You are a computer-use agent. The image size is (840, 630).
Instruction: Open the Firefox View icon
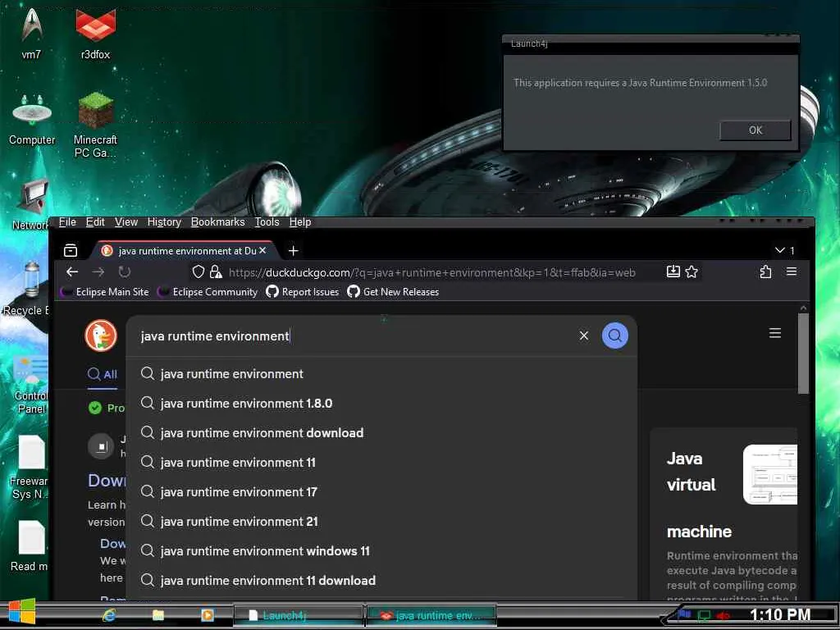[x=71, y=250]
